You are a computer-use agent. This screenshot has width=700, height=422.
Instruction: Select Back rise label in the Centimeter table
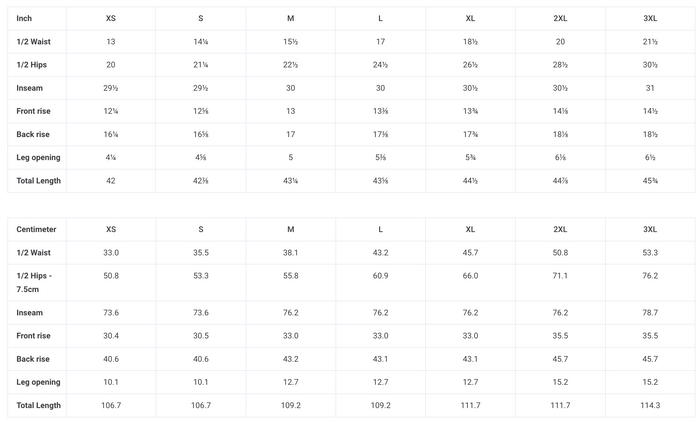[x=35, y=359]
